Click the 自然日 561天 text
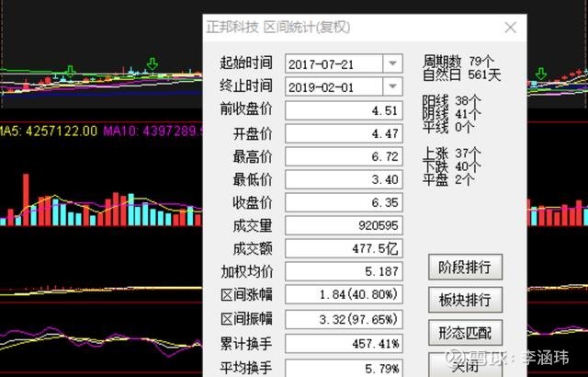This screenshot has width=588, height=377. (461, 74)
